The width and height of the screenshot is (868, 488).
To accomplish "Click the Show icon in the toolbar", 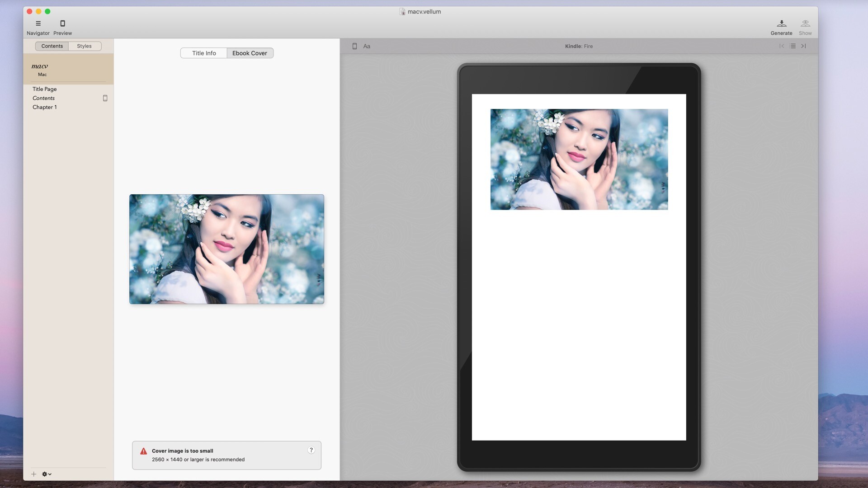I will (x=806, y=26).
